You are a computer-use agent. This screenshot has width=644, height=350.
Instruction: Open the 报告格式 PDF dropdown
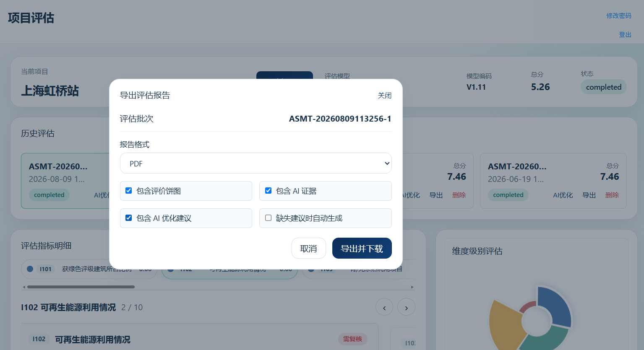coord(256,163)
